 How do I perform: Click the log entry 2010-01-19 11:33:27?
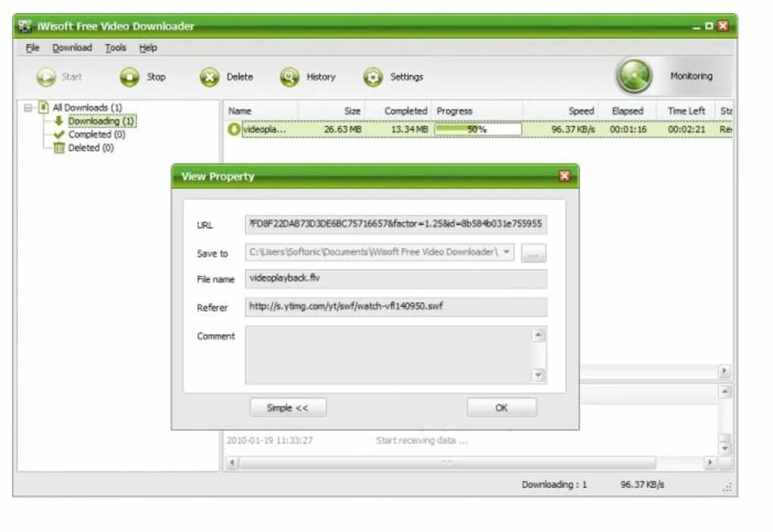[x=270, y=440]
